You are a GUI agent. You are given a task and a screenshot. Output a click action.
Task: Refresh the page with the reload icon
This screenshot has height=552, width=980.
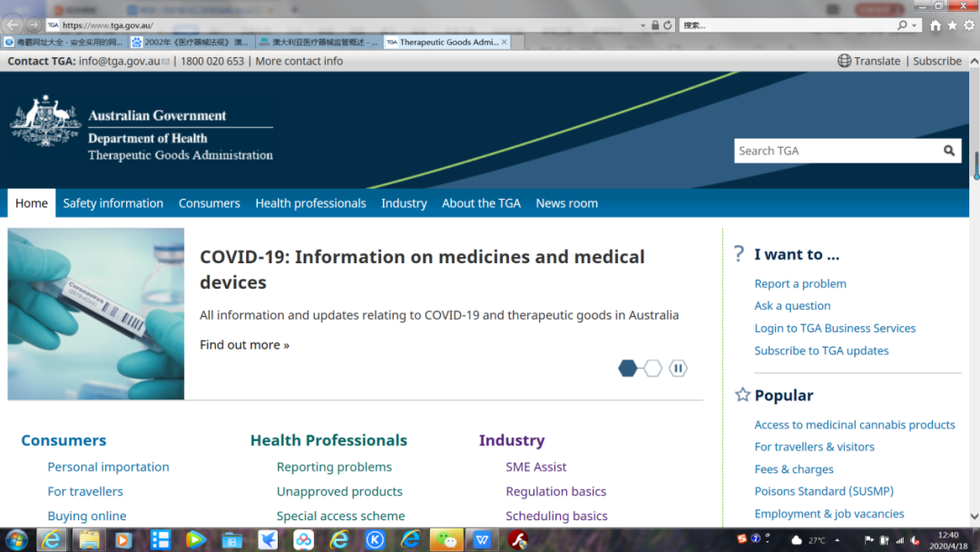coord(668,25)
